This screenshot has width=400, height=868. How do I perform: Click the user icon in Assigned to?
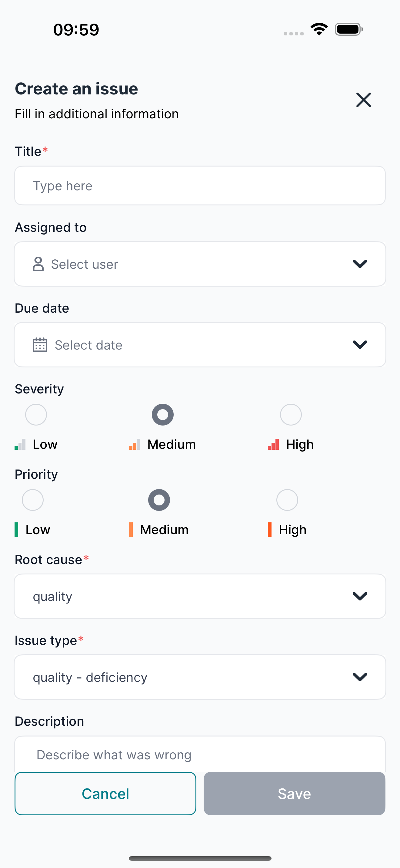pos(38,264)
